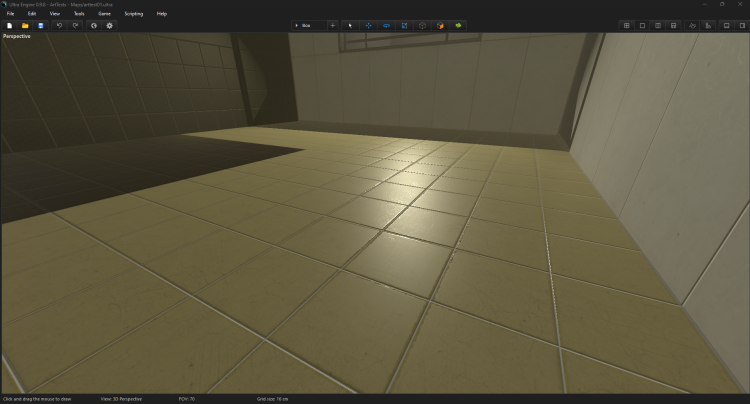Open the Scripting menu
The width and height of the screenshot is (750, 404).
tap(133, 13)
